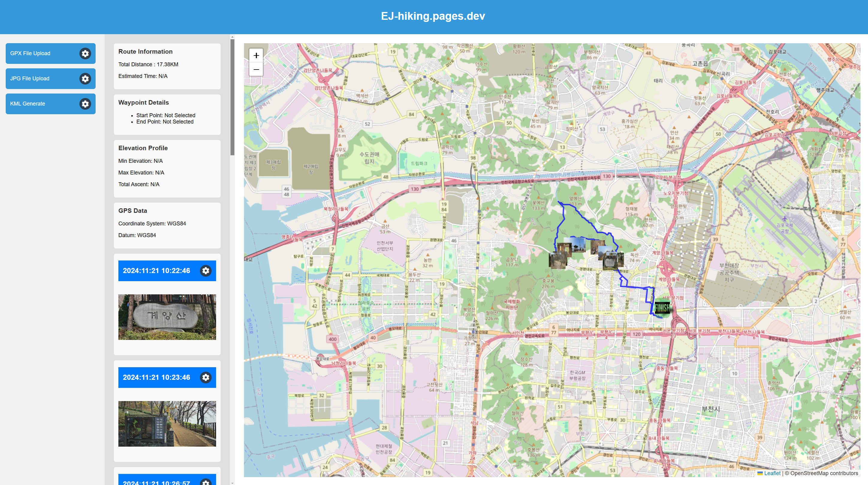
Task: Click the GPX File Upload button
Action: coord(51,53)
